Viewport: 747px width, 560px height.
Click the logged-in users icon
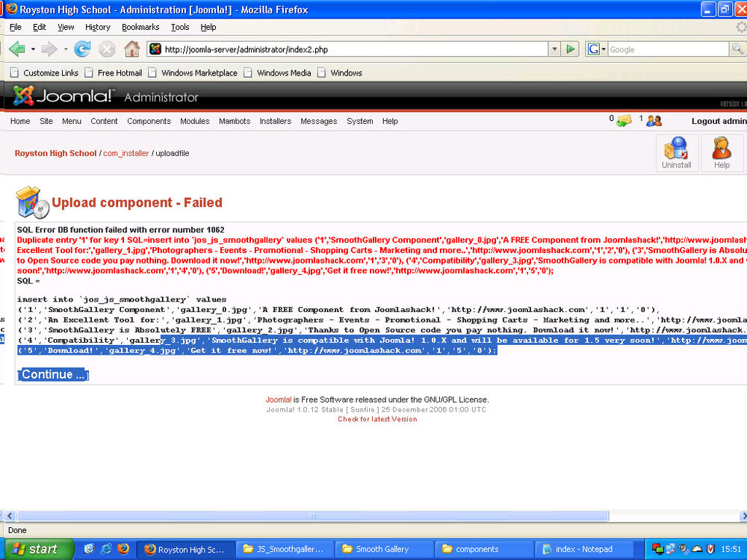point(654,121)
